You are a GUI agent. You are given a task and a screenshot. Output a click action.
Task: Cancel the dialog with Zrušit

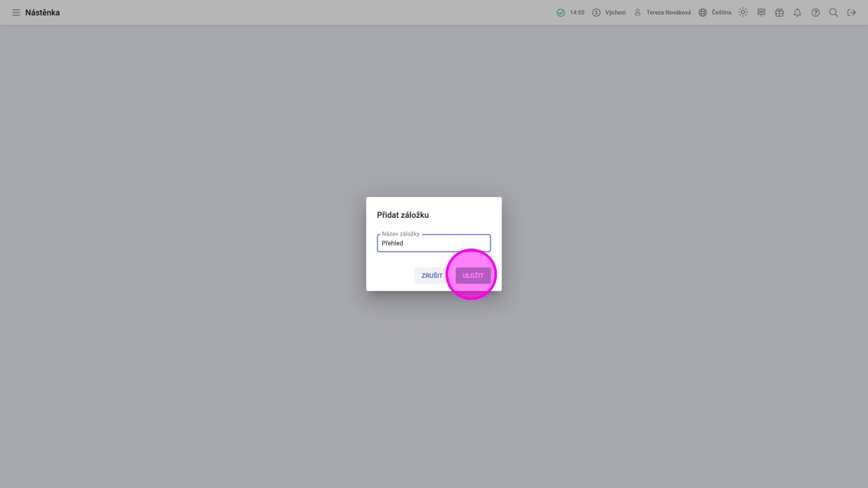tap(432, 276)
